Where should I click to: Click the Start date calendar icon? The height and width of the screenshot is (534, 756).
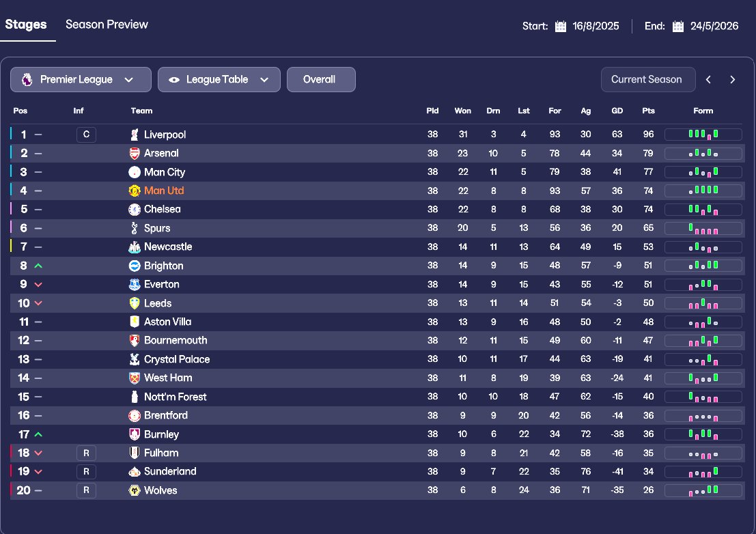point(561,27)
